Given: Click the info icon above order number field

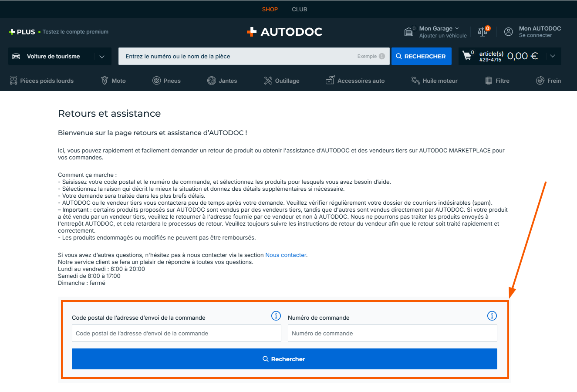Looking at the screenshot, I should pos(492,316).
